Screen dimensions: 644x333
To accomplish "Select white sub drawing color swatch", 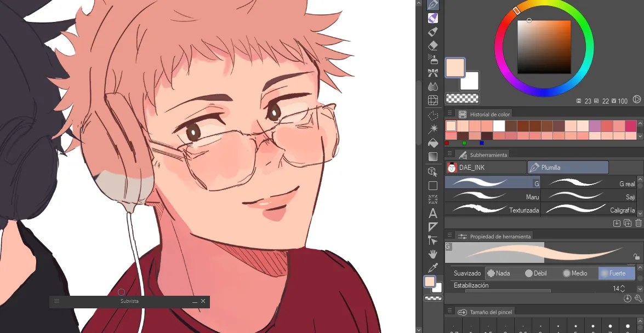I will 470,81.
